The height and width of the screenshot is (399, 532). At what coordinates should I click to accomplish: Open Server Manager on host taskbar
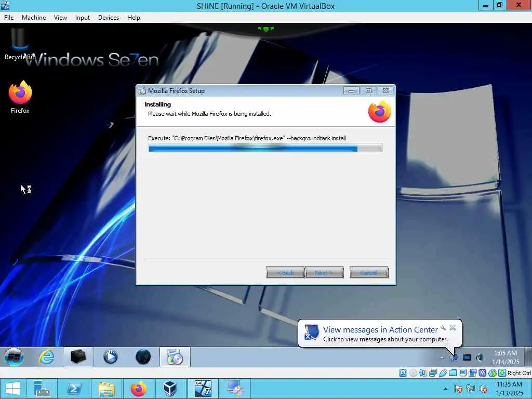click(x=42, y=389)
